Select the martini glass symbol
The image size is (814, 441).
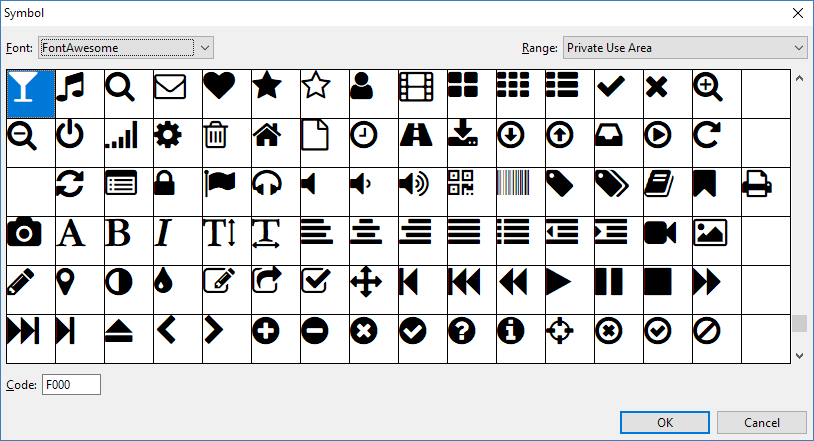pos(31,93)
